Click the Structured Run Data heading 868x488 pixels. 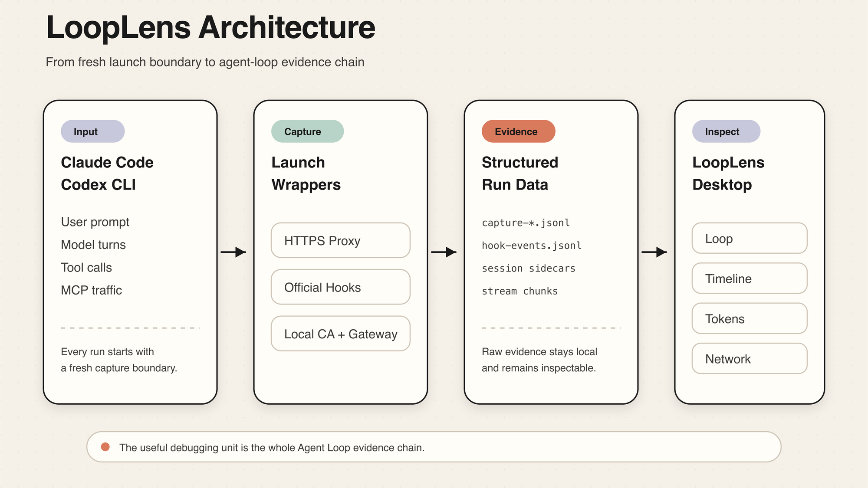(520, 174)
